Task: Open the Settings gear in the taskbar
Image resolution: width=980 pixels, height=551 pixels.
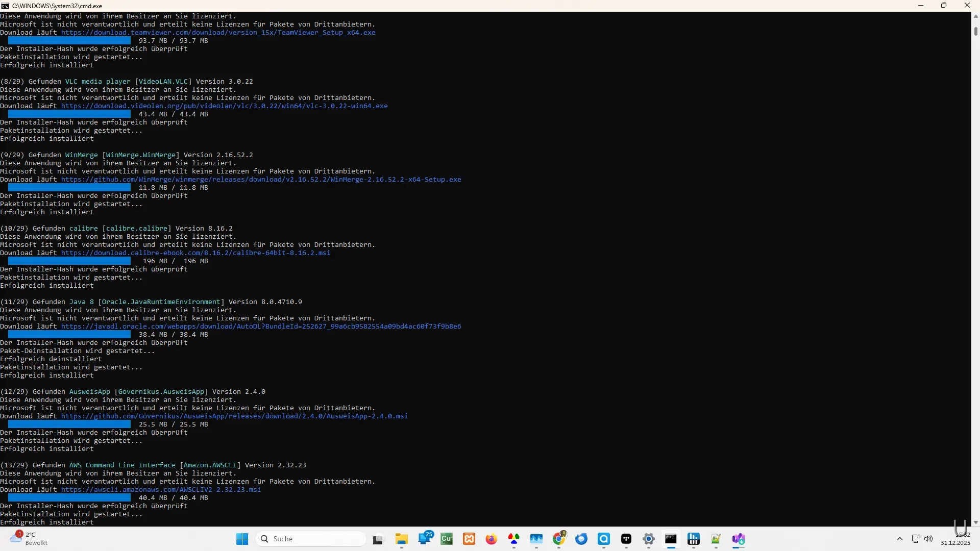Action: [648, 539]
